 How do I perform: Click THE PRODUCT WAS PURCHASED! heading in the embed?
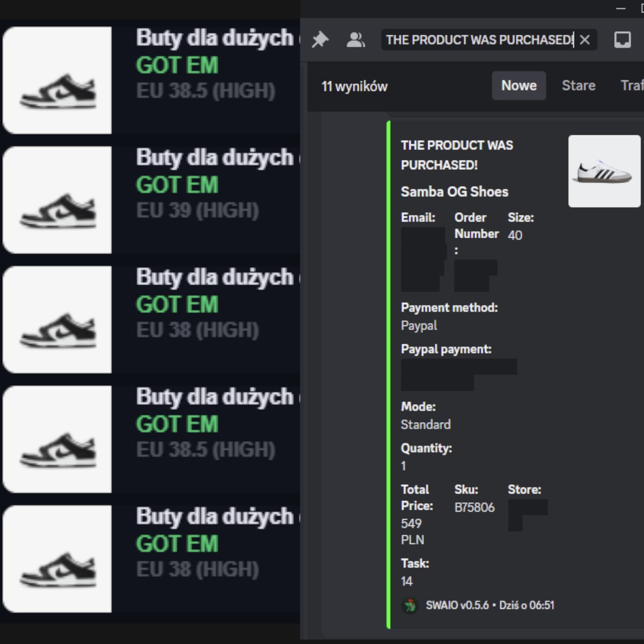coord(457,155)
